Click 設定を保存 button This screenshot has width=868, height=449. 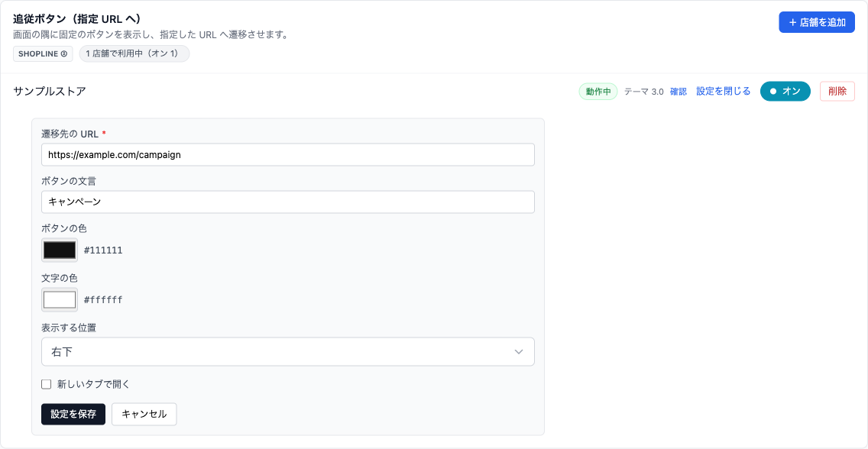pyautogui.click(x=73, y=414)
